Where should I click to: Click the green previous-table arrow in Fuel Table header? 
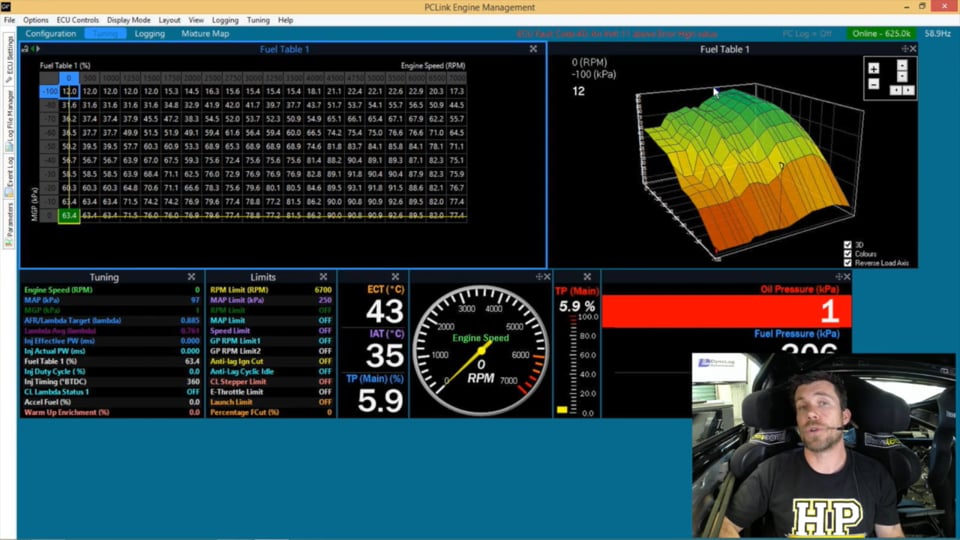[x=32, y=49]
